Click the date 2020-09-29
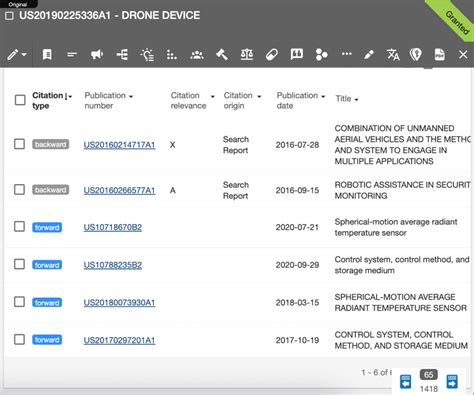474x395 pixels. tap(297, 265)
